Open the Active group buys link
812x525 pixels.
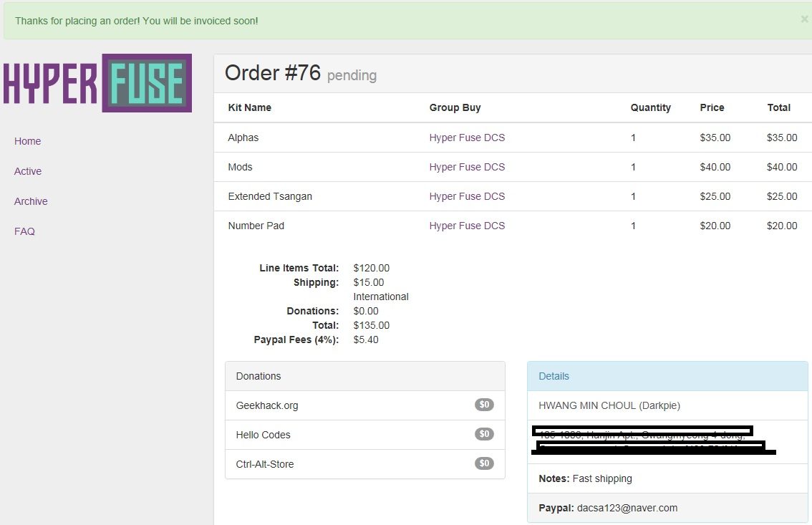(28, 171)
